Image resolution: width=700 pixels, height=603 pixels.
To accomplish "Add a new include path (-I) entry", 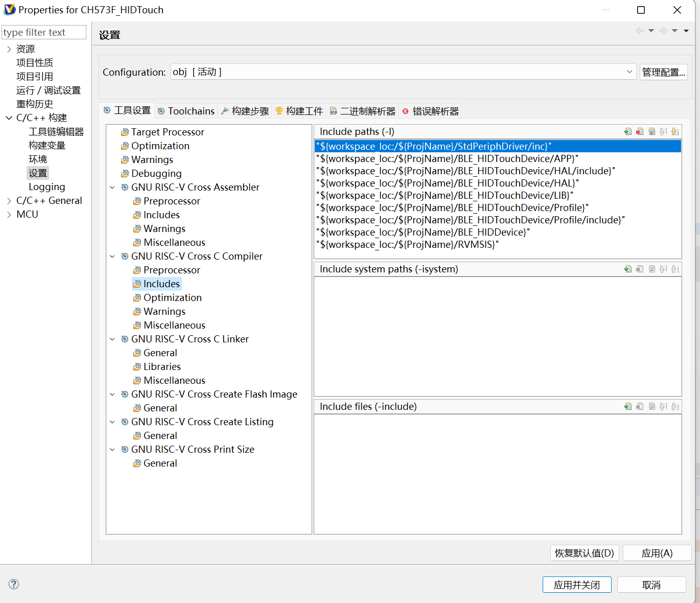I will point(628,132).
